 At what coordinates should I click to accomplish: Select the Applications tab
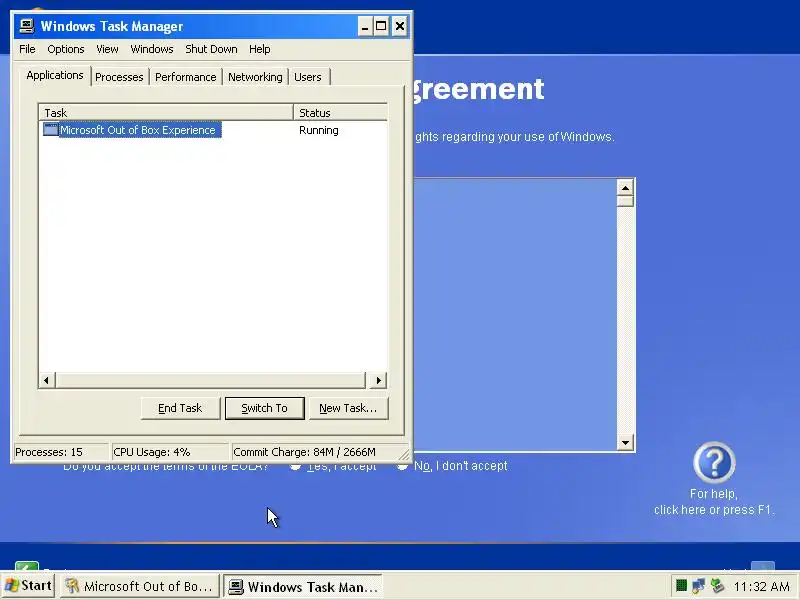(x=55, y=75)
